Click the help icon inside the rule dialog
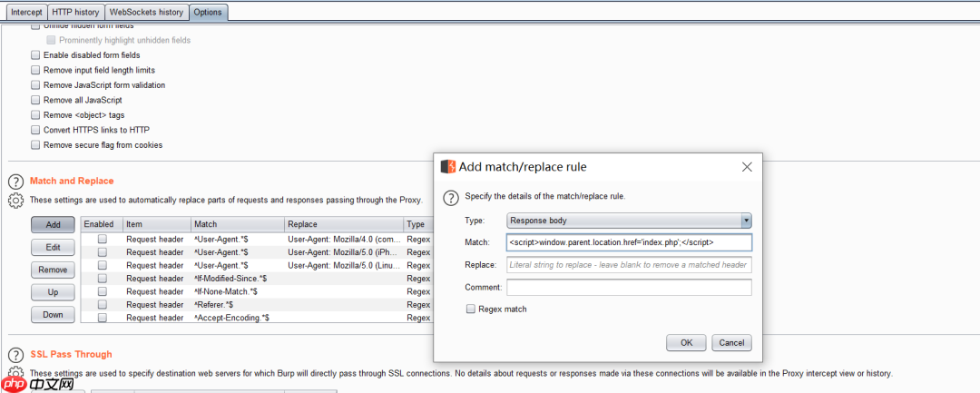The height and width of the screenshot is (393, 980). [x=450, y=196]
